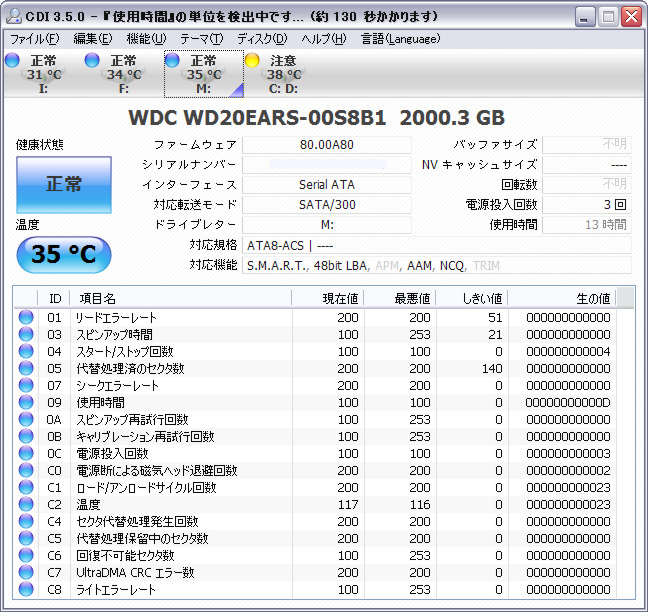Screen dimensions: 648x612
Task: Click the blue status orb for drive I:
Action: coord(12,60)
